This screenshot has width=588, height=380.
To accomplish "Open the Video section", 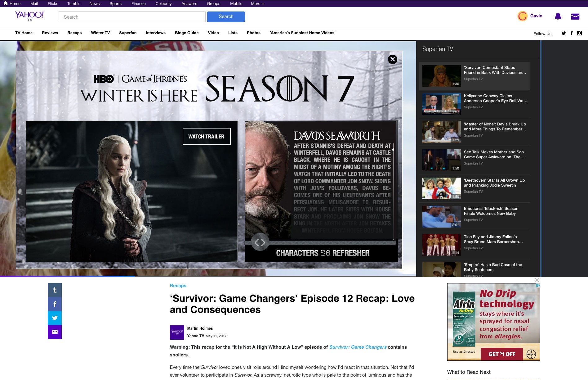I will point(213,33).
